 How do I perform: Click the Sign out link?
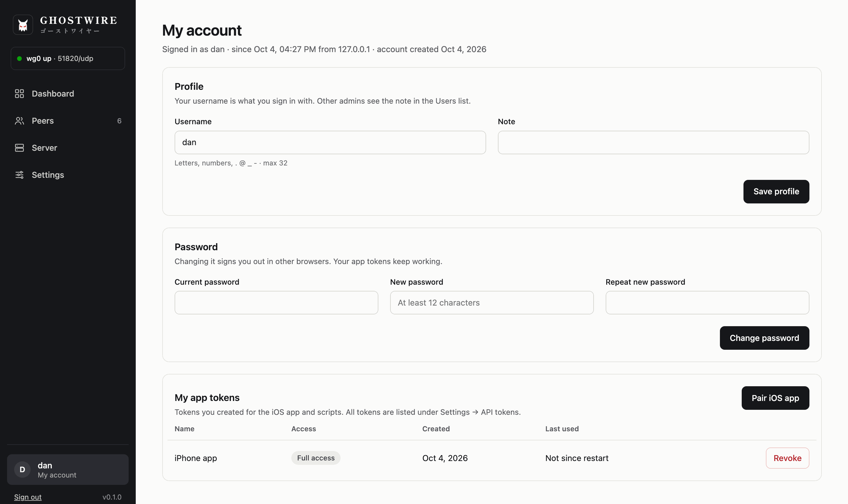pyautogui.click(x=28, y=497)
